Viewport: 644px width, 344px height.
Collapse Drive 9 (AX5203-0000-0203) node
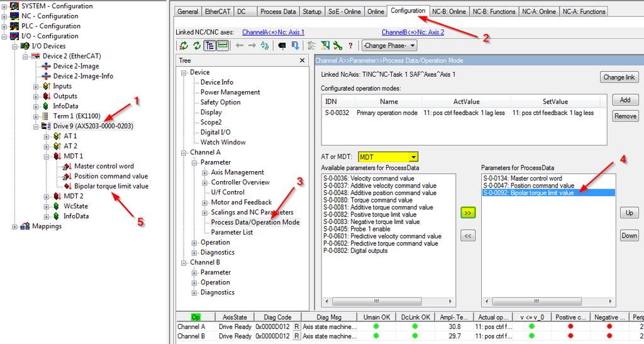click(x=36, y=126)
